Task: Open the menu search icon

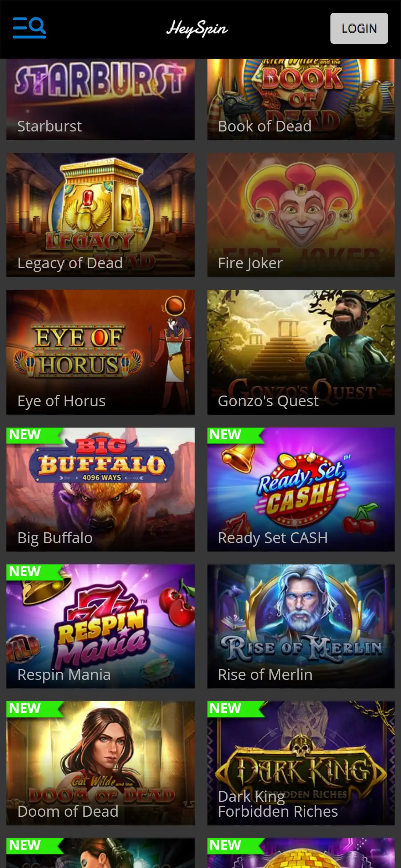Action: pos(29,28)
